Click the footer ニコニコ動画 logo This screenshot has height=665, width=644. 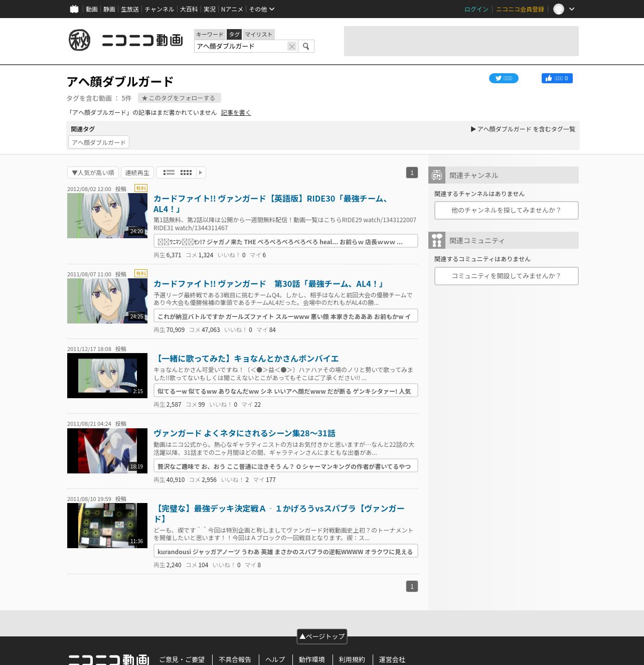[108, 659]
